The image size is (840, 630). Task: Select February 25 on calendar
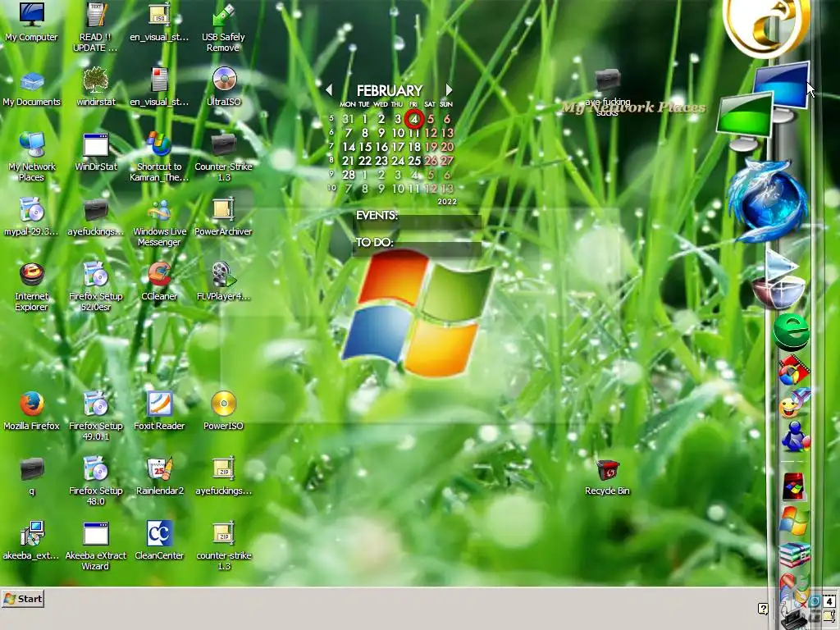coord(414,161)
